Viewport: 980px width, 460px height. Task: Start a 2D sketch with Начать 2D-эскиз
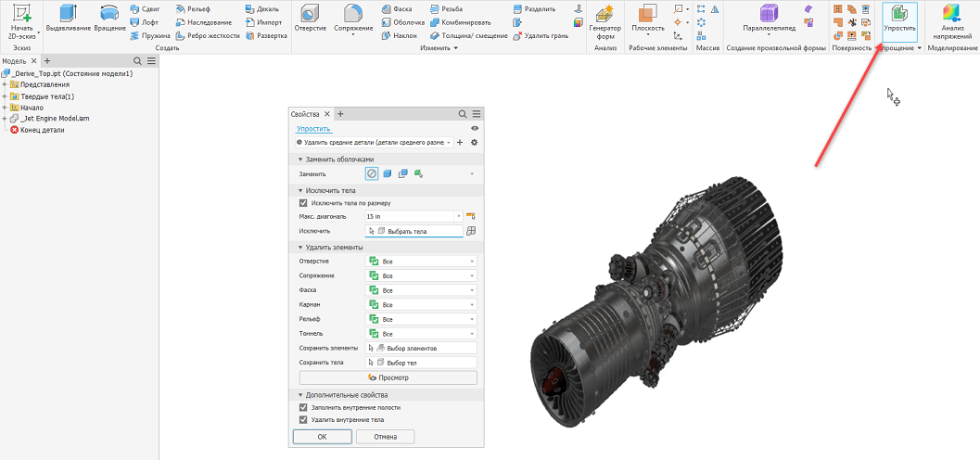(x=22, y=22)
